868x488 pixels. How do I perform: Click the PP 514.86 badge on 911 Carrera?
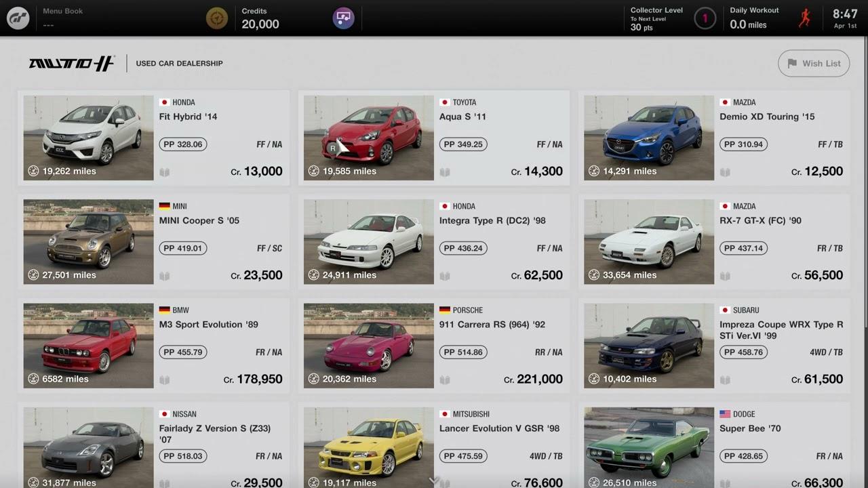[x=463, y=352]
